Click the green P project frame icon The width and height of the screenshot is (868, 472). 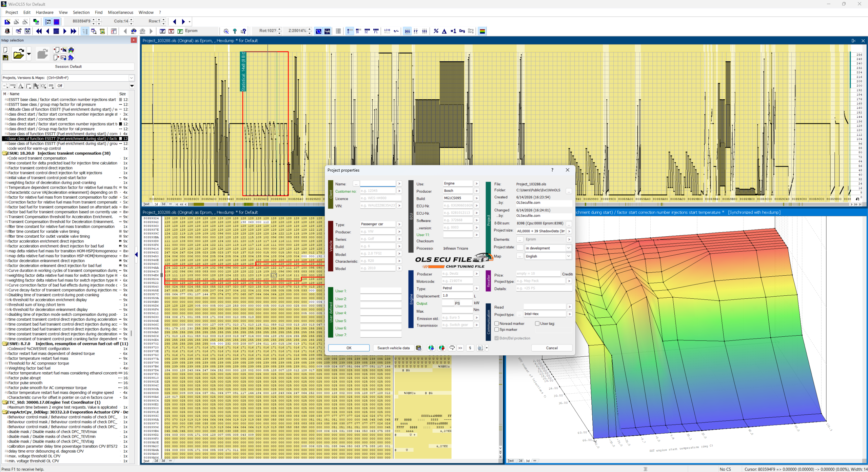[x=180, y=31]
